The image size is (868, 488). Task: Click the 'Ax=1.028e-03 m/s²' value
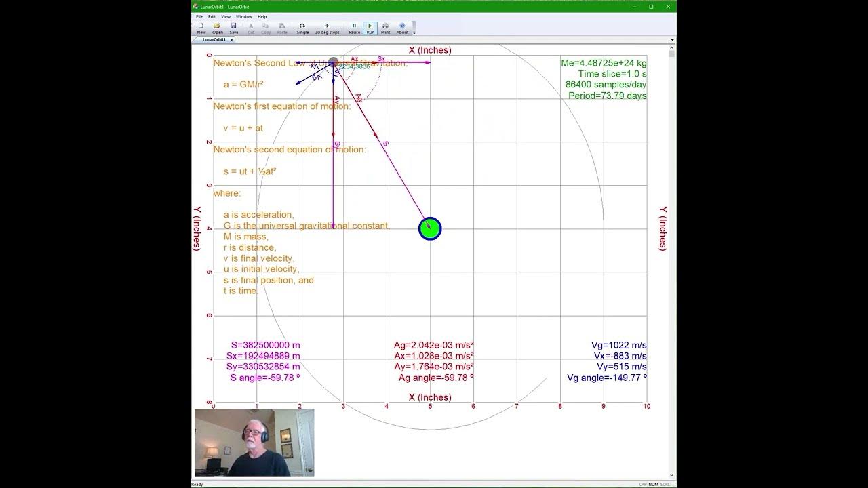tap(434, 356)
